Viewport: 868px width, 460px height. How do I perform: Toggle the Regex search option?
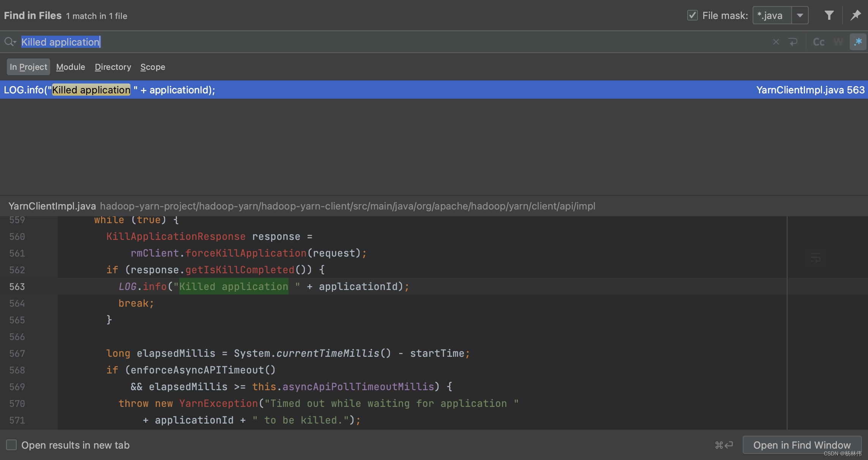(858, 42)
